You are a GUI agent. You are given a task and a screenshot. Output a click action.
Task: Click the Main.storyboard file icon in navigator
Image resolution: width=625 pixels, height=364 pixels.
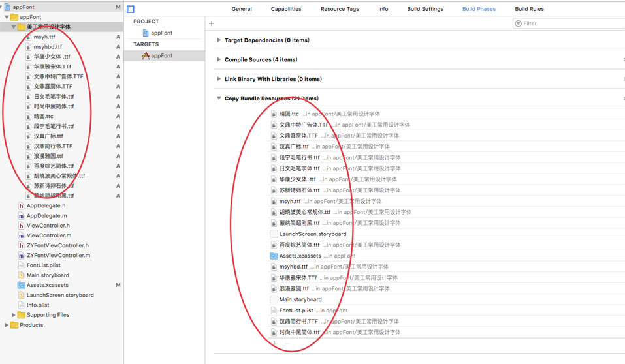[22, 275]
